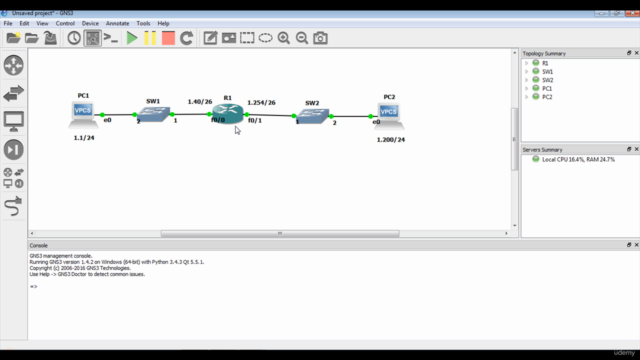Draw an ellipse tool icon
This screenshot has height=360, width=640.
[265, 38]
